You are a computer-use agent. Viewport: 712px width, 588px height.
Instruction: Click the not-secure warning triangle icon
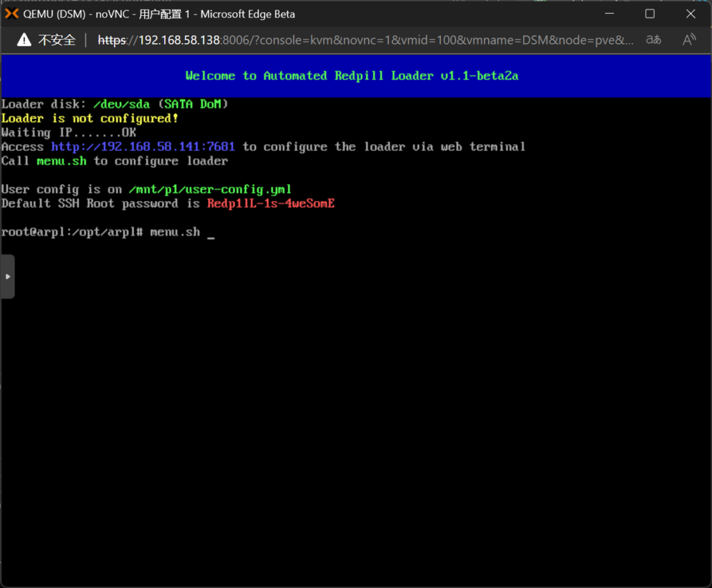(25, 40)
